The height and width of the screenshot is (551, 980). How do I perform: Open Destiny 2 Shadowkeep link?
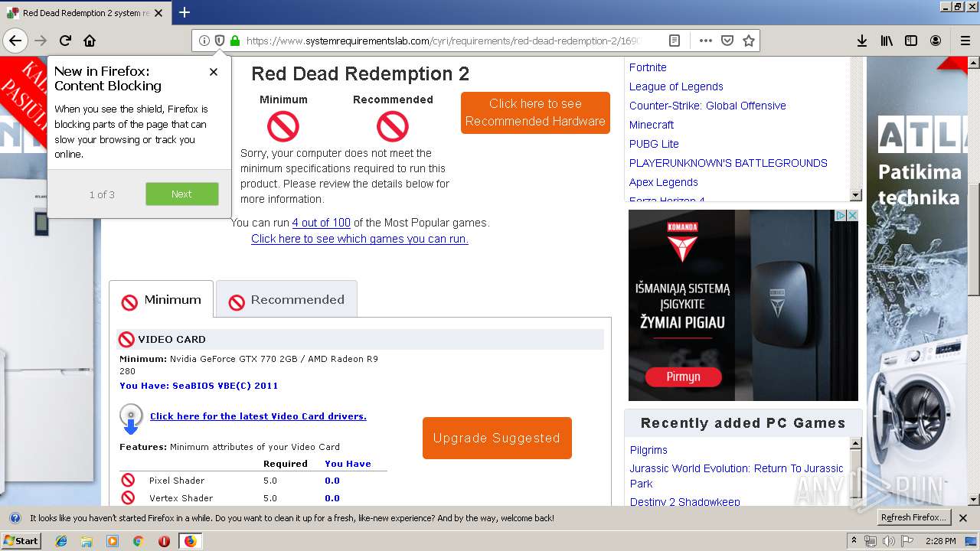point(685,502)
